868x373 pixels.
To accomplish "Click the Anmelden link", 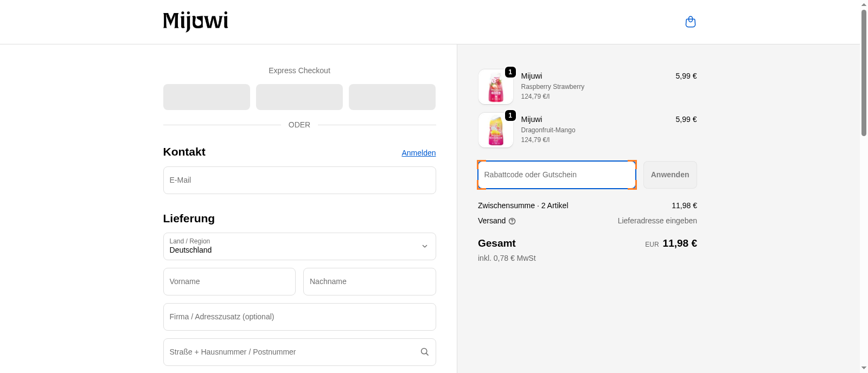I will tap(419, 153).
